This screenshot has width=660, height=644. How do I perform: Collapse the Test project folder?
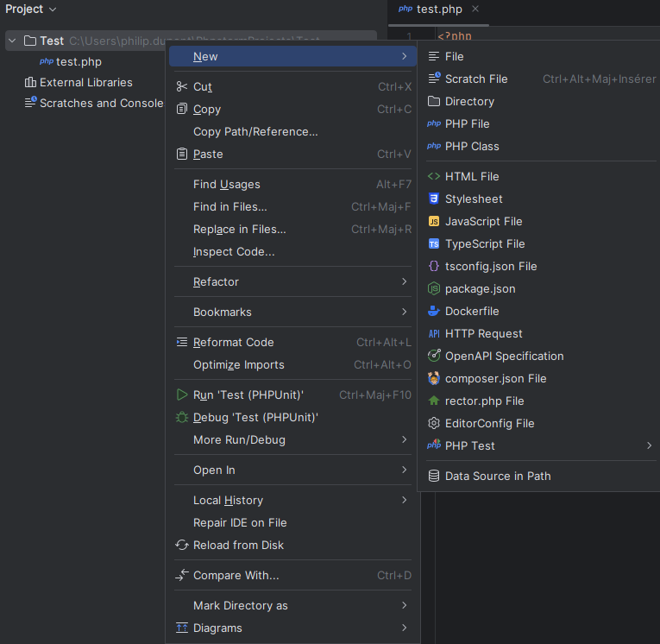pyautogui.click(x=12, y=41)
